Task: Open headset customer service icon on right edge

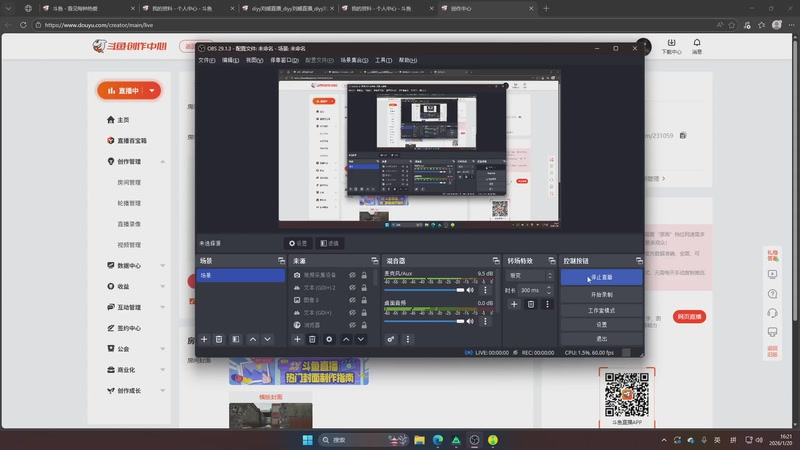Action: click(x=772, y=313)
